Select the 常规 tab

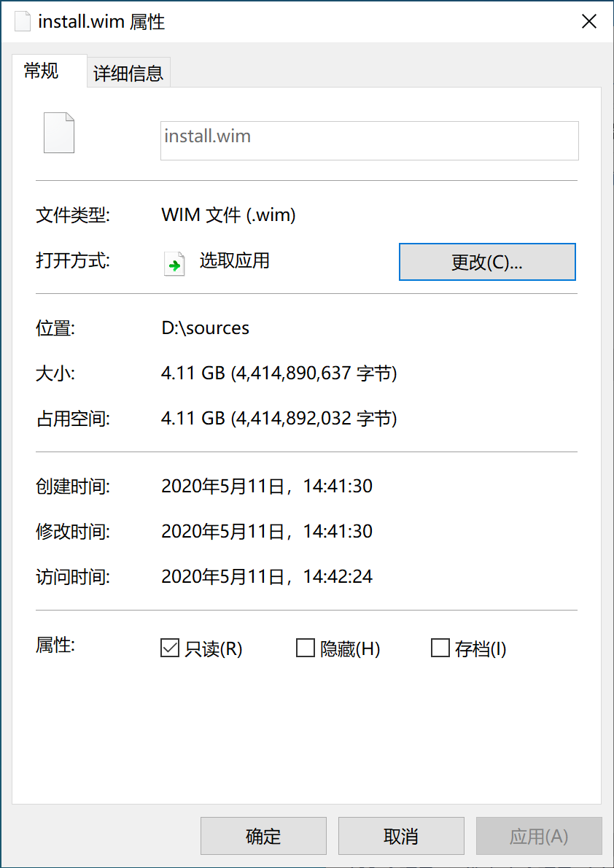(x=40, y=72)
